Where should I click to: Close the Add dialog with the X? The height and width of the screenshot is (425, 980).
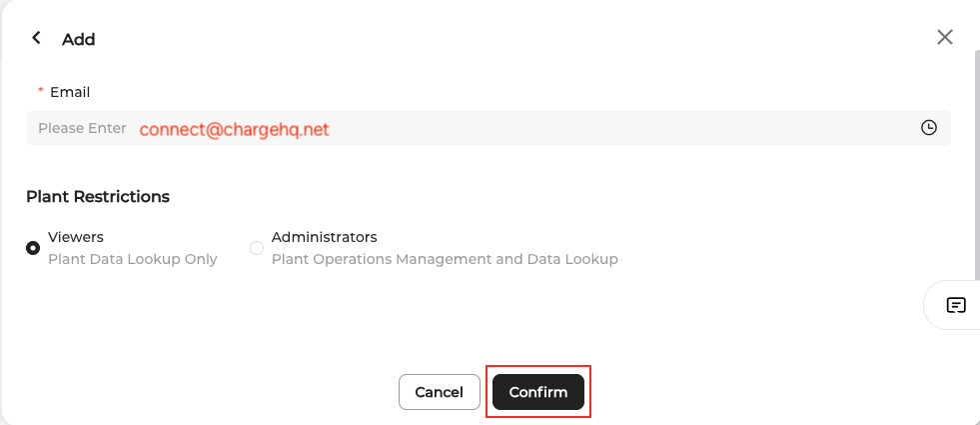[x=944, y=38]
